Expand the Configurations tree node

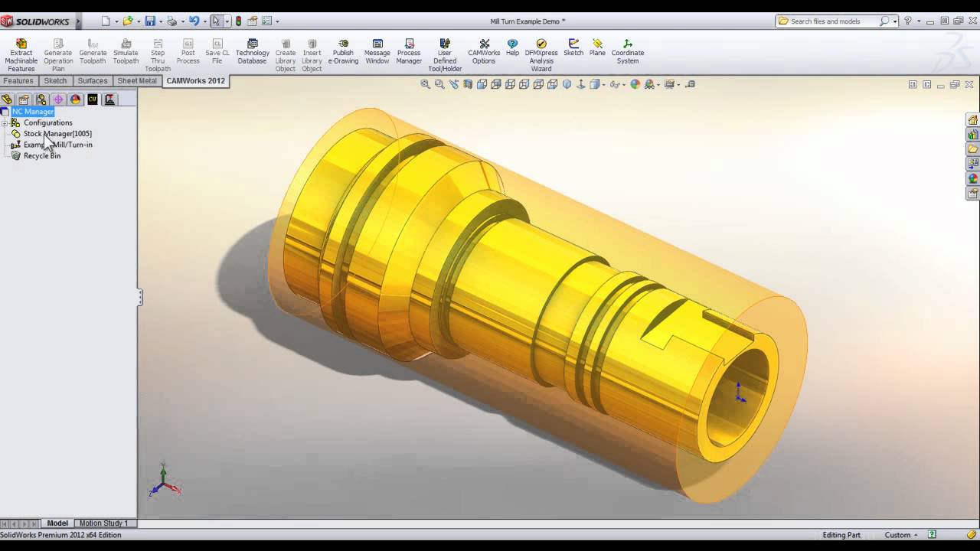(x=5, y=122)
